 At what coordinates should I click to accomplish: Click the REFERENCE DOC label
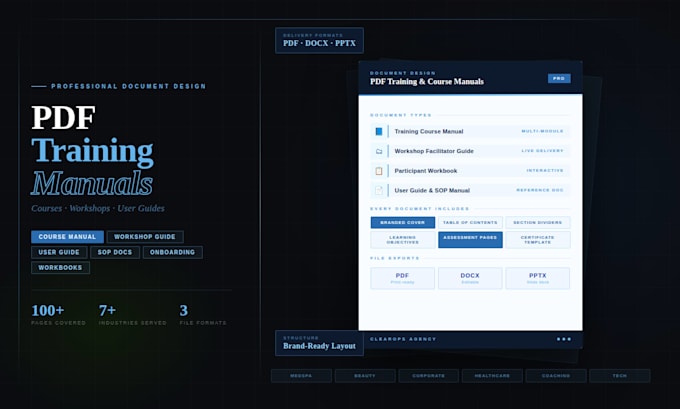pyautogui.click(x=540, y=190)
